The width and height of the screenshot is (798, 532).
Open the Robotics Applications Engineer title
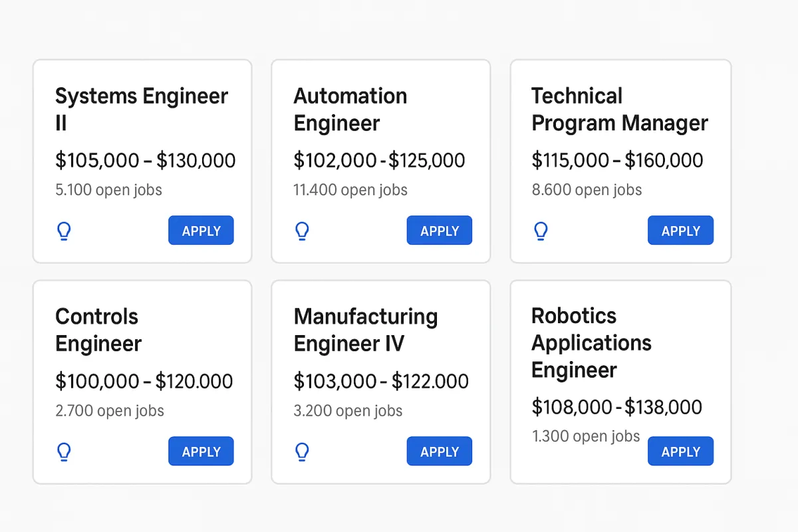591,342
